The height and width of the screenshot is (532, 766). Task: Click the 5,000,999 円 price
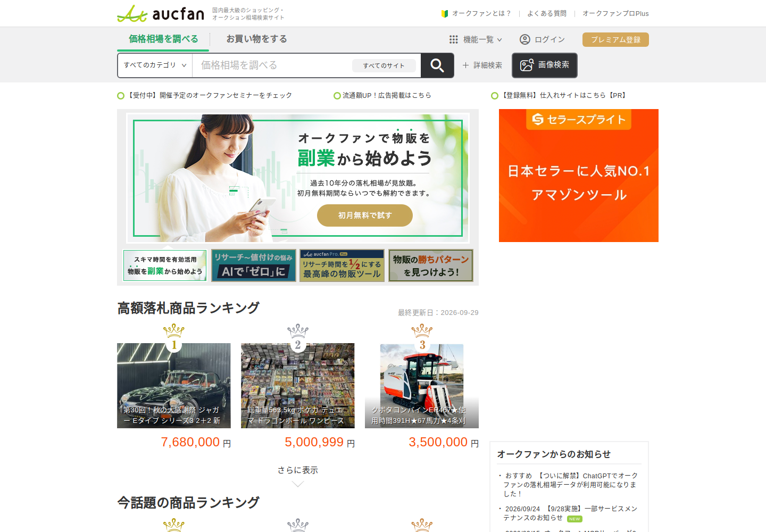[320, 442]
